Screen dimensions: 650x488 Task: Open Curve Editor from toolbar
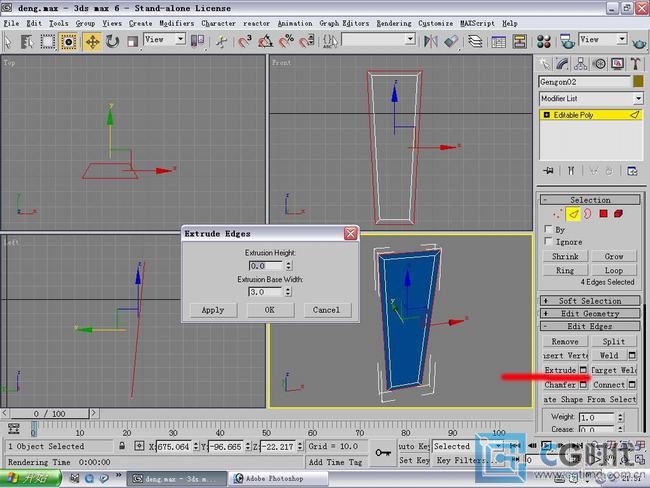point(498,41)
